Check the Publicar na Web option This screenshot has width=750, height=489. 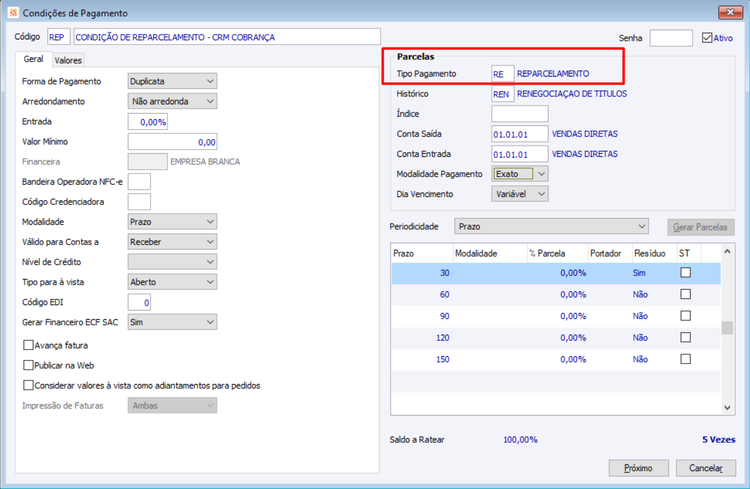pos(28,365)
